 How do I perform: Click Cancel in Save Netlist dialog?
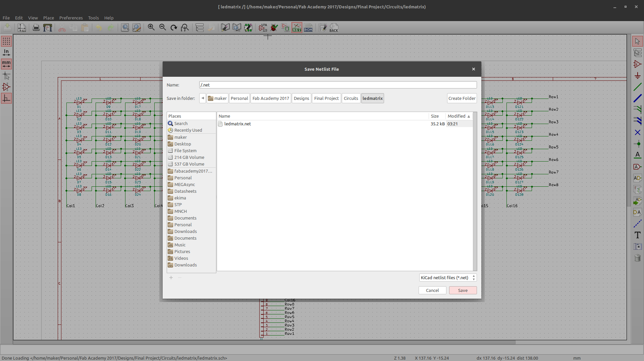pos(432,290)
